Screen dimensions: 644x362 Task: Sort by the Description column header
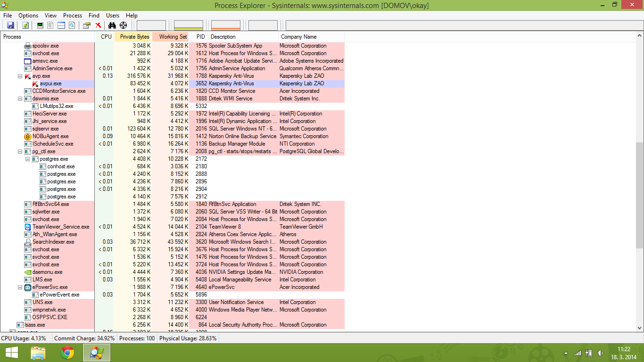click(243, 37)
